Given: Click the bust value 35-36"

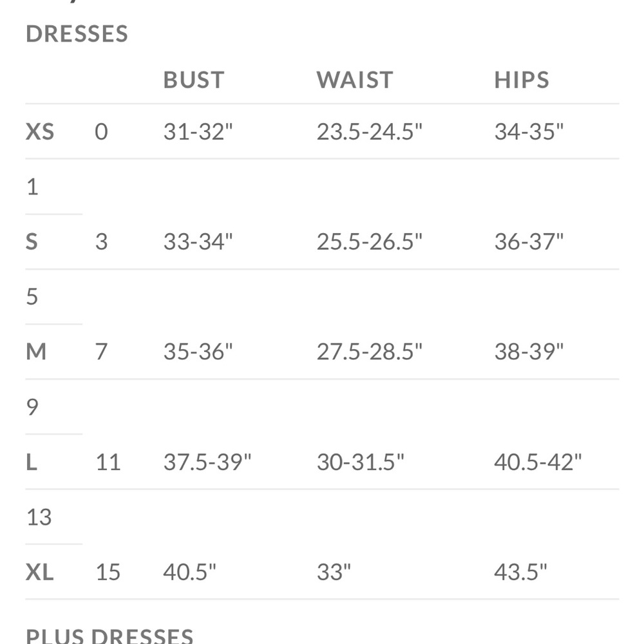Looking at the screenshot, I should click(198, 352).
